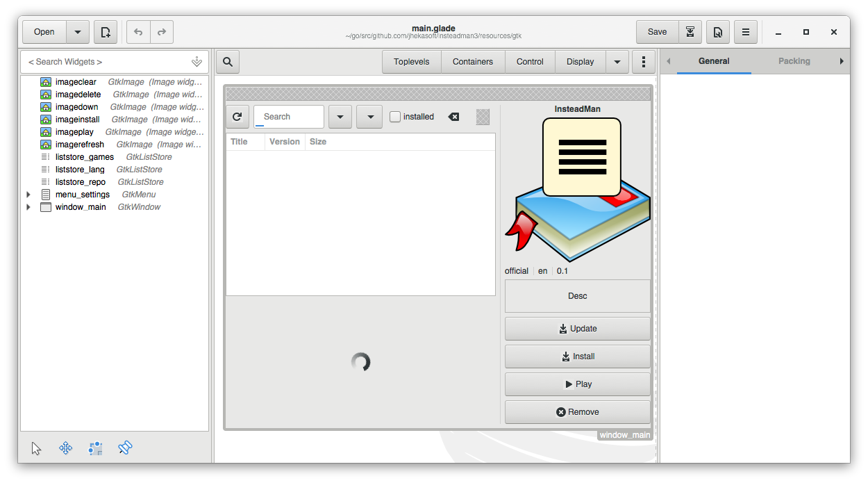Open the Toplevels widget palette
This screenshot has width=868, height=483.
[412, 61]
